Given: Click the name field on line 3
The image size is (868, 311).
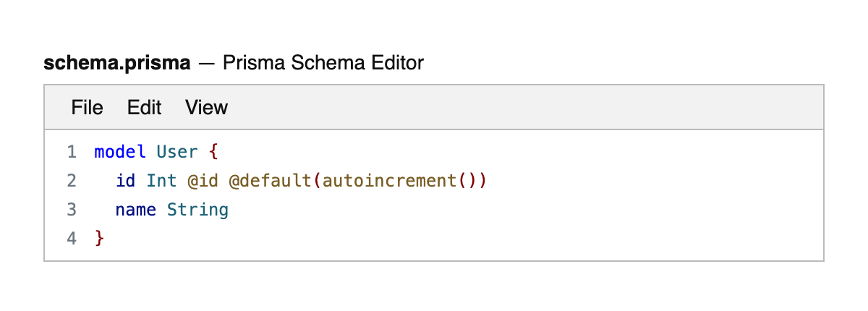Looking at the screenshot, I should pyautogui.click(x=135, y=210).
